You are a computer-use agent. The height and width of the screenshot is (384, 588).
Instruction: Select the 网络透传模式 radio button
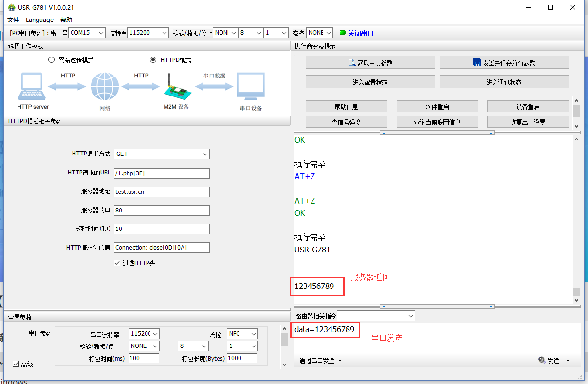point(51,60)
